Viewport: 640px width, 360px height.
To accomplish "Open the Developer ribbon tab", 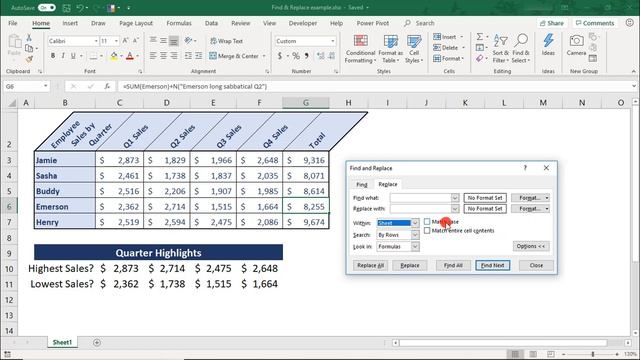I will (x=302, y=23).
